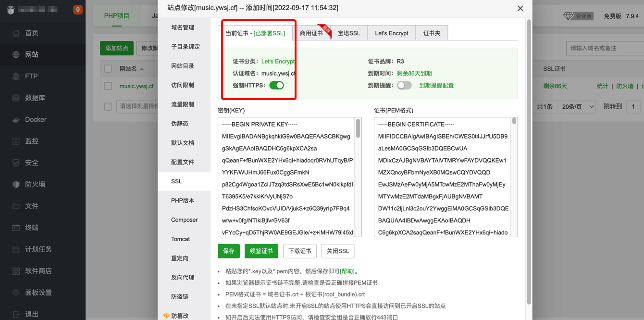
Task: Check the select-all checkbox in site table header
Action: tap(108, 69)
